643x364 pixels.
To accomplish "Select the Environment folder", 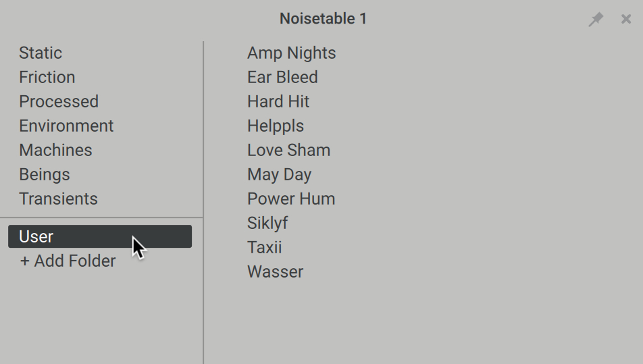I will 66,126.
